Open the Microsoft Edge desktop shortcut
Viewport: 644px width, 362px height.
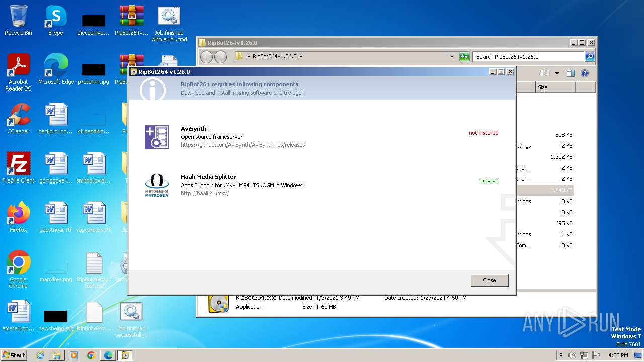(56, 69)
